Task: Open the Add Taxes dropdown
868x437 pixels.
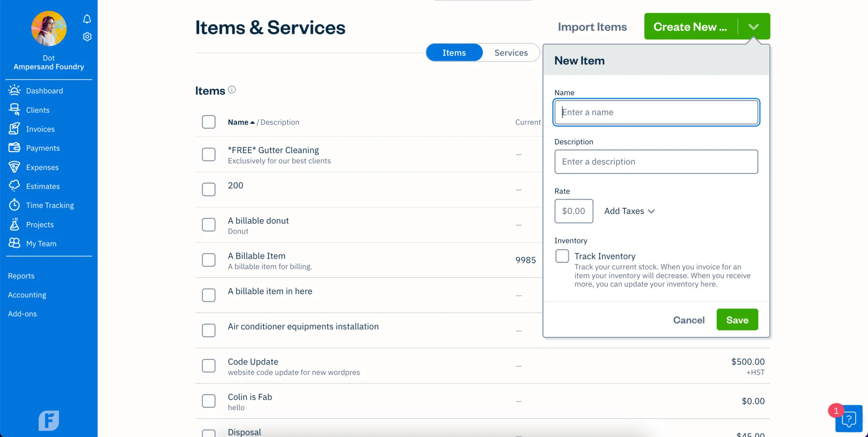Action: pyautogui.click(x=629, y=211)
